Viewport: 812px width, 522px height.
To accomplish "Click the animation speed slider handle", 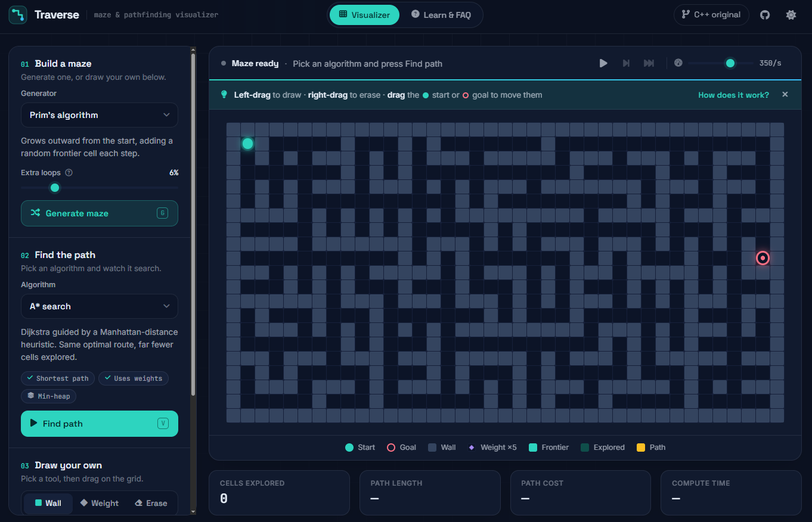I will click(730, 63).
